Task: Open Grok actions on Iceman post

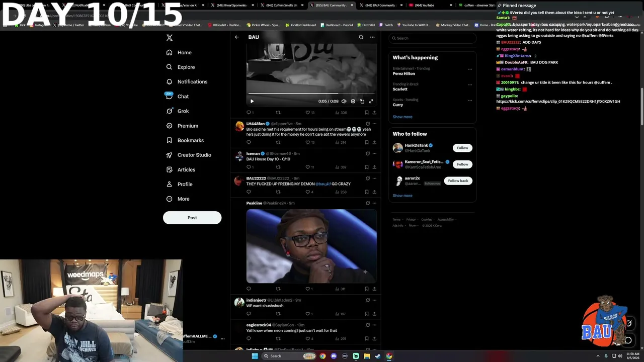Action: pos(367,153)
